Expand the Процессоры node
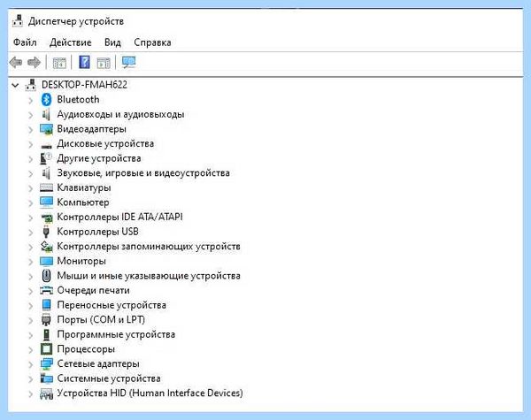This screenshot has width=531, height=420. pyautogui.click(x=30, y=349)
